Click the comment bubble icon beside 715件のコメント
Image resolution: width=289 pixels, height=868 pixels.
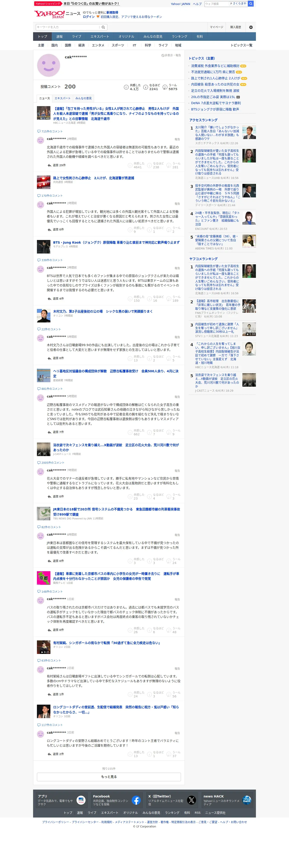pyautogui.click(x=39, y=131)
